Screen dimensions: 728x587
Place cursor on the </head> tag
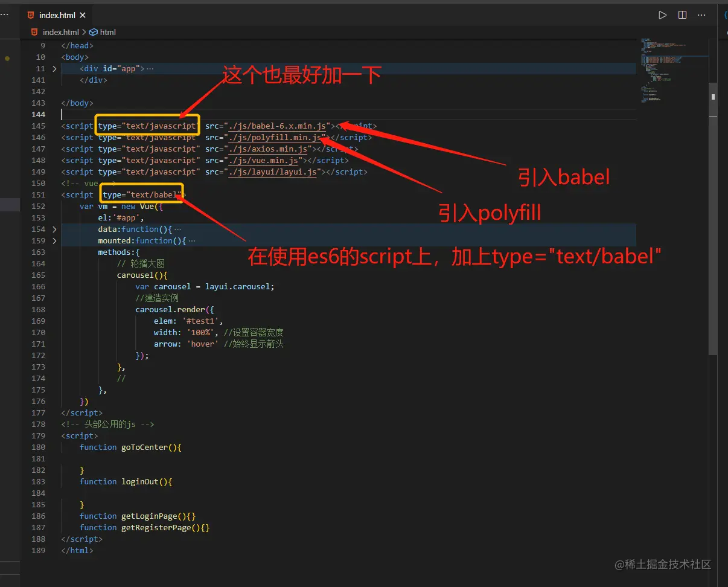click(77, 45)
